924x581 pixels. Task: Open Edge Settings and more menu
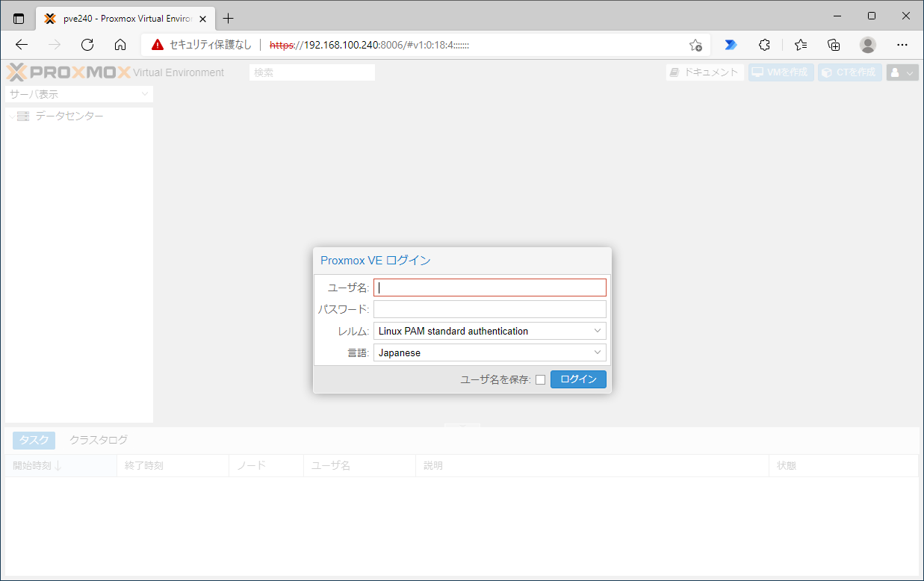point(902,45)
